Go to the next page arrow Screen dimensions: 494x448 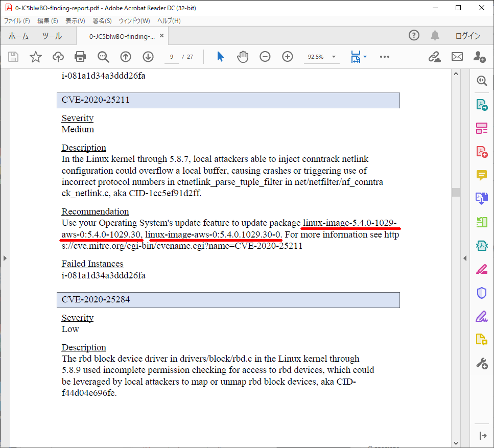[148, 57]
